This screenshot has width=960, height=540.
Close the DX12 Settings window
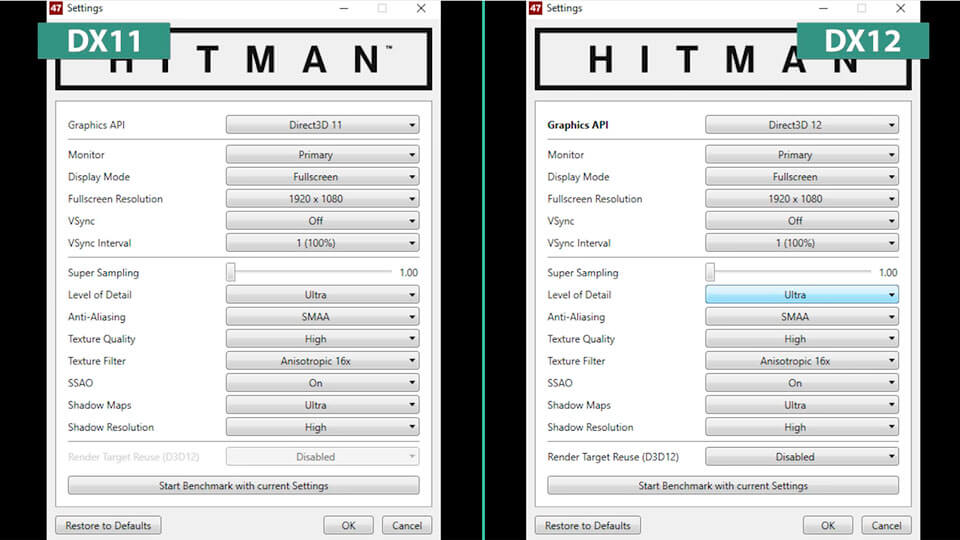901,8
